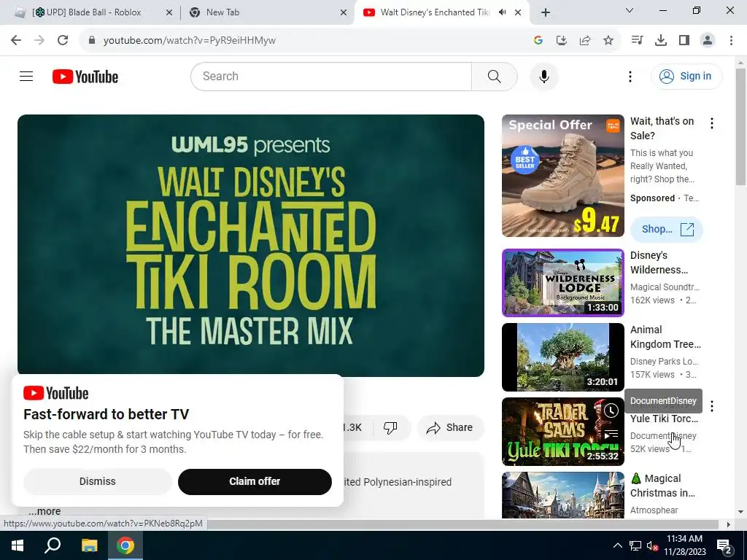Close the New Tab tab

coord(343,13)
